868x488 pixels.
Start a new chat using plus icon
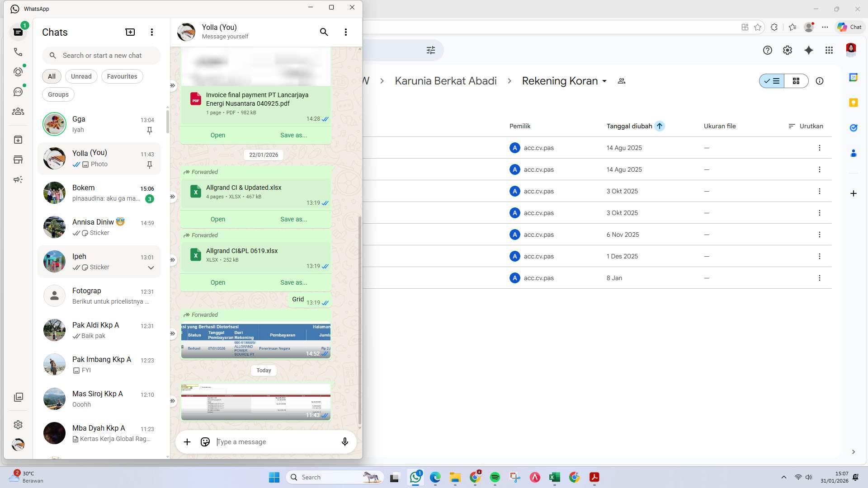click(x=130, y=32)
